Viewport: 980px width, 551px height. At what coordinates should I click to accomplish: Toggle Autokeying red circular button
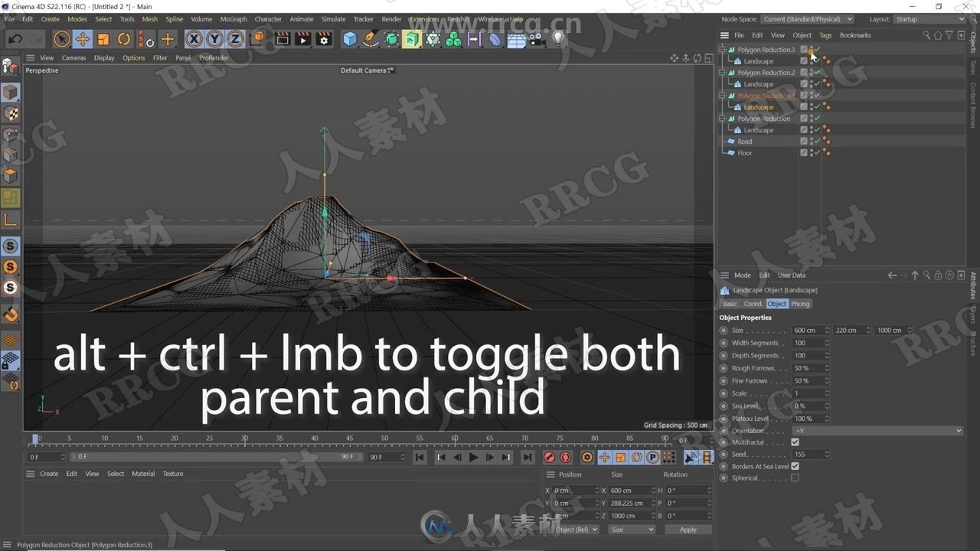[x=566, y=458]
